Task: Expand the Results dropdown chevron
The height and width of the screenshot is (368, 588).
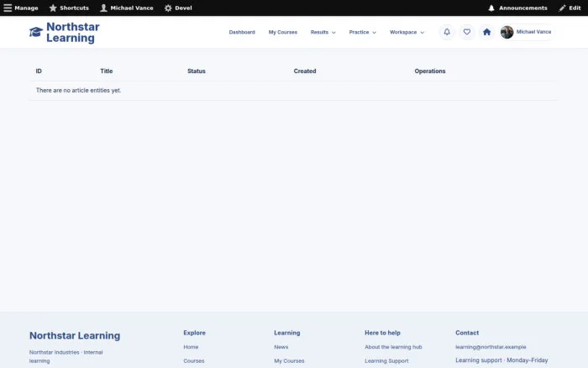Action: (x=333, y=33)
